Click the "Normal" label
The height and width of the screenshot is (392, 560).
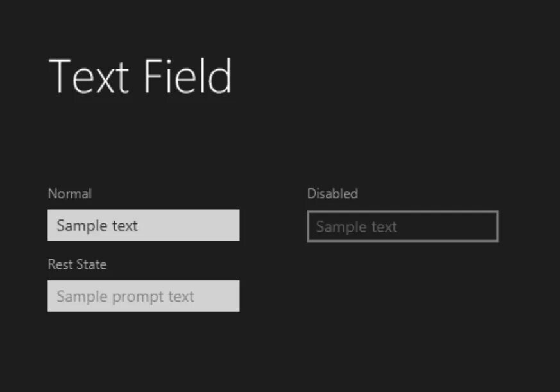pyautogui.click(x=69, y=193)
